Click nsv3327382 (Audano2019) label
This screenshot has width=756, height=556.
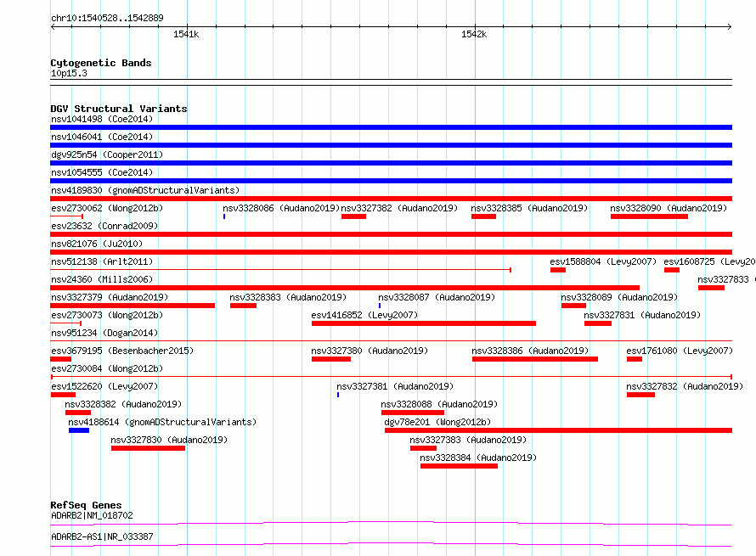[x=399, y=208]
